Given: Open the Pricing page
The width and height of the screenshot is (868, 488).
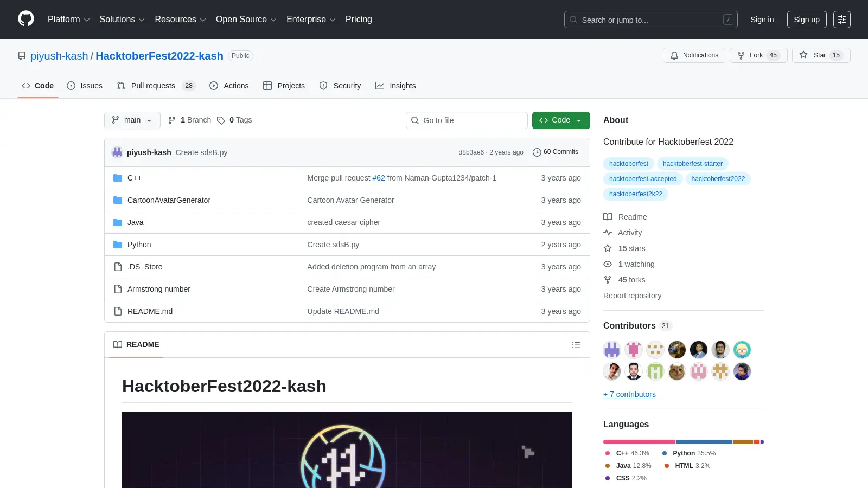Looking at the screenshot, I should click(359, 20).
